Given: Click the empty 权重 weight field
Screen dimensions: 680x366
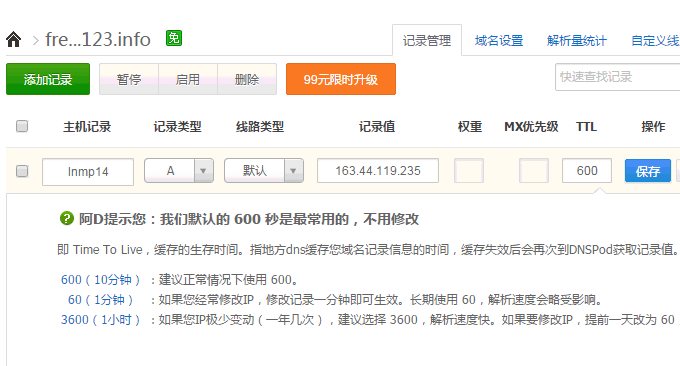Looking at the screenshot, I should 469,170.
